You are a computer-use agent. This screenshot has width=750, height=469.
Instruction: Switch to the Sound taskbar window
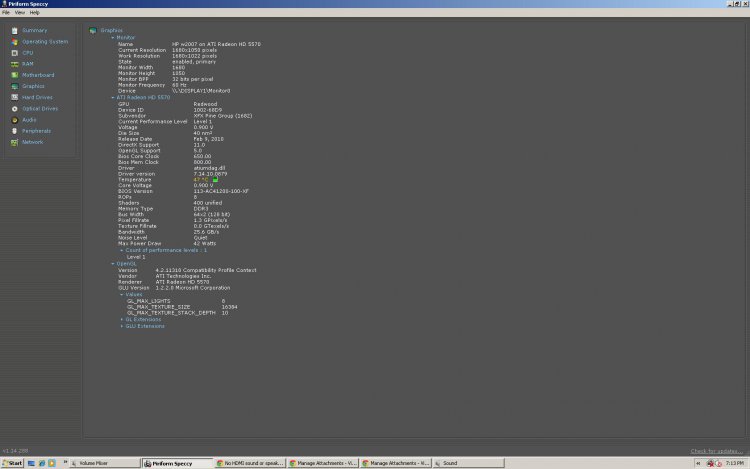(469, 463)
